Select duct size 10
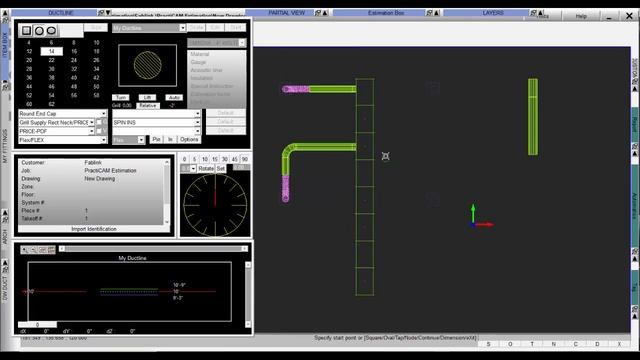 (96, 42)
